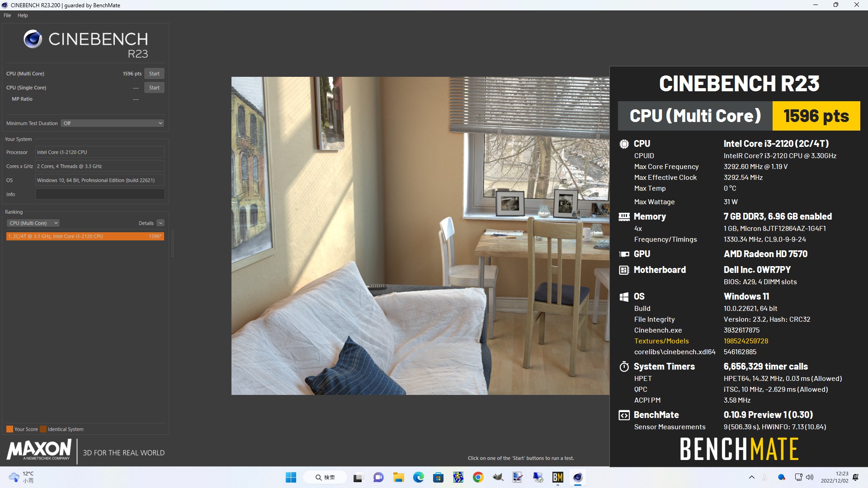This screenshot has height=488, width=868.
Task: Open the File menu
Action: (x=7, y=15)
